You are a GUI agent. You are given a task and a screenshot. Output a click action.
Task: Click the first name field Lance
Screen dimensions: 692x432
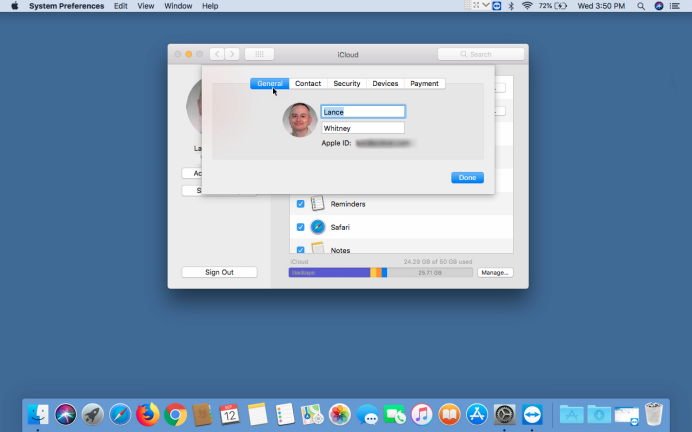[363, 112]
